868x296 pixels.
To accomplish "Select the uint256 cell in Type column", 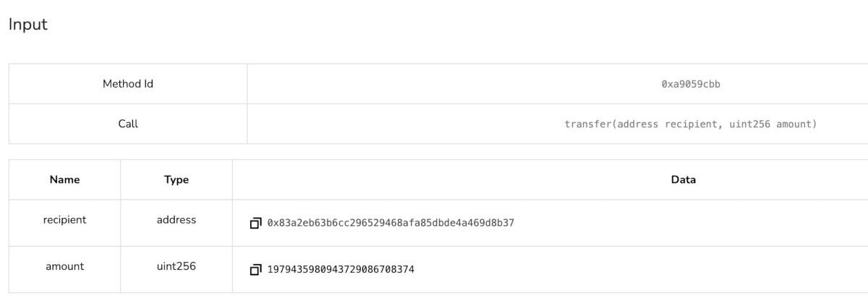I will [176, 266].
